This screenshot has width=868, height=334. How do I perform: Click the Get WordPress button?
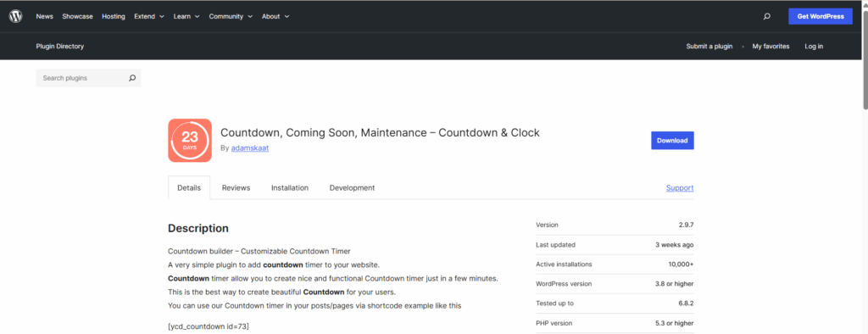(x=821, y=17)
